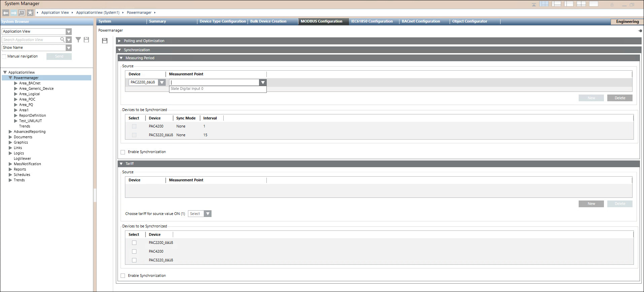Click the favorites star icon
Viewport: 644px width, 292px height.
pyautogui.click(x=30, y=13)
